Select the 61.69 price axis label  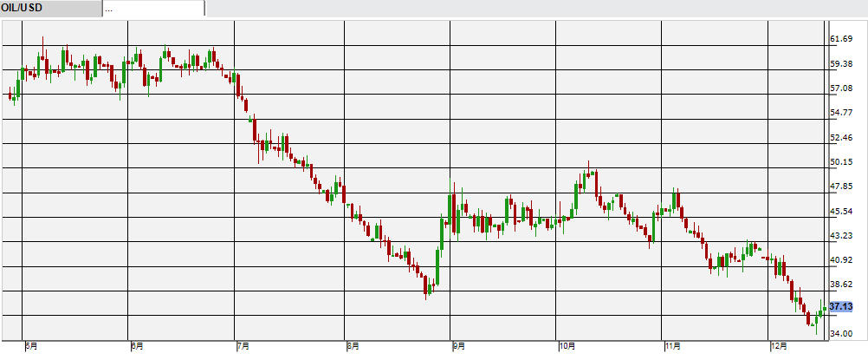pos(842,39)
